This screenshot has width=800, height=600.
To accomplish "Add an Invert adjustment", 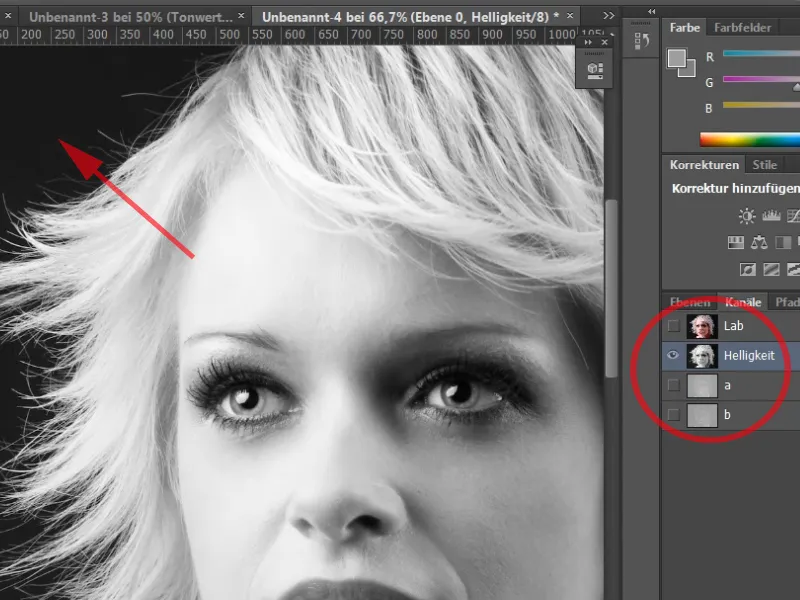I will click(x=747, y=269).
